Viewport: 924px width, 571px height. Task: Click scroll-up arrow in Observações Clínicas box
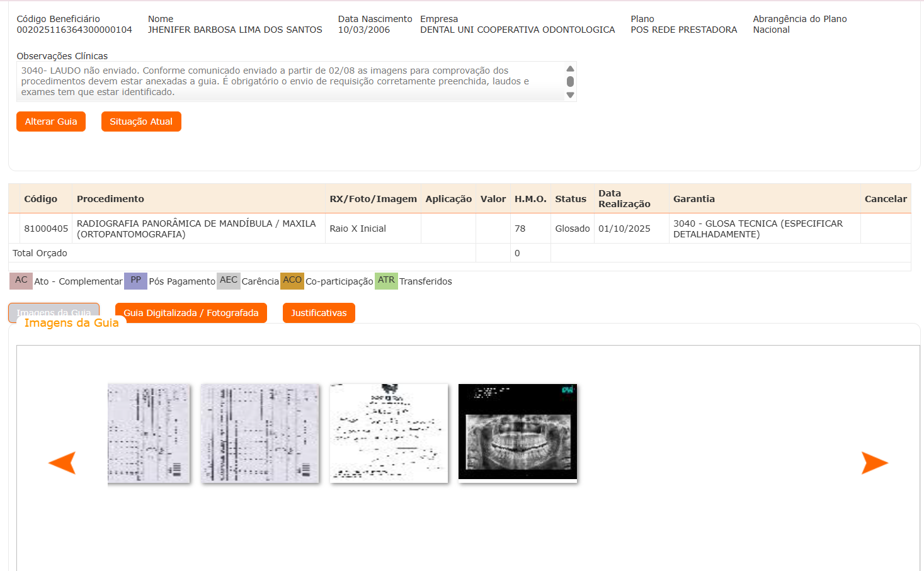point(570,69)
